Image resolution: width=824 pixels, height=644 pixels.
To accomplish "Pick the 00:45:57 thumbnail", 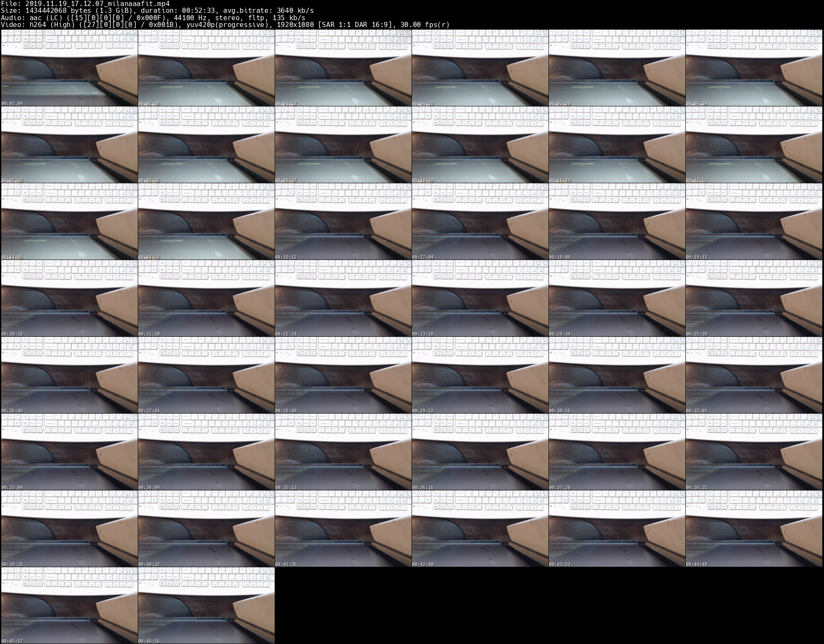I will click(x=69, y=605).
